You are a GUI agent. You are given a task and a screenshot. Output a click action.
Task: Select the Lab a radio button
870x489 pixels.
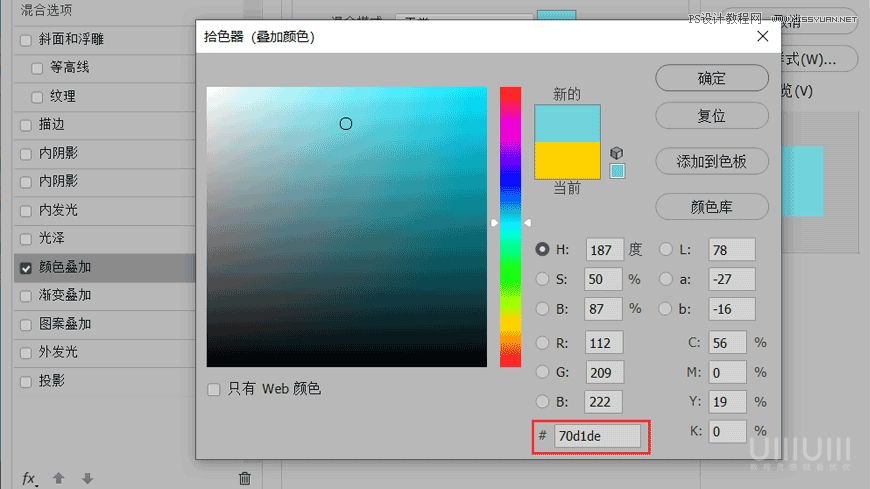[665, 279]
